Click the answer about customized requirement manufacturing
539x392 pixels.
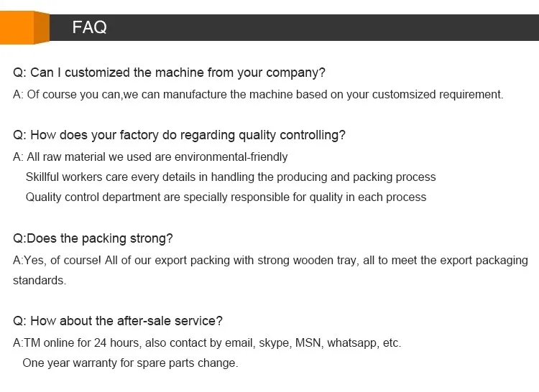coord(259,94)
